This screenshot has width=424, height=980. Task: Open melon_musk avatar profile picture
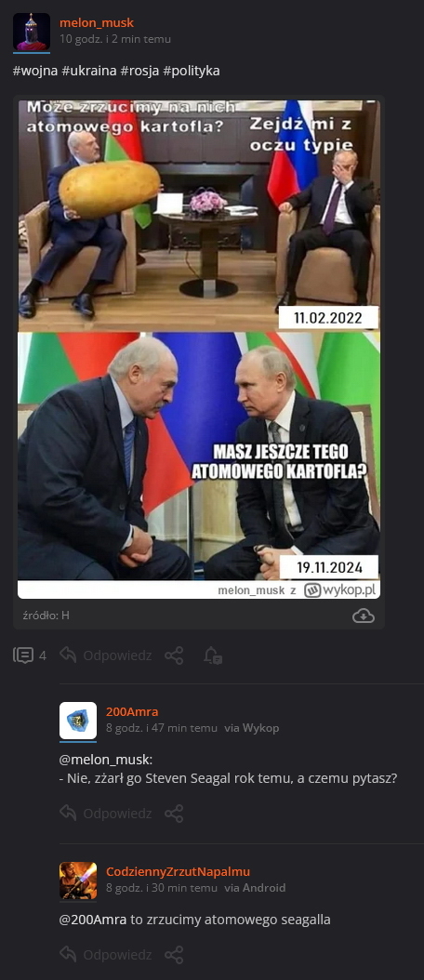(32, 32)
